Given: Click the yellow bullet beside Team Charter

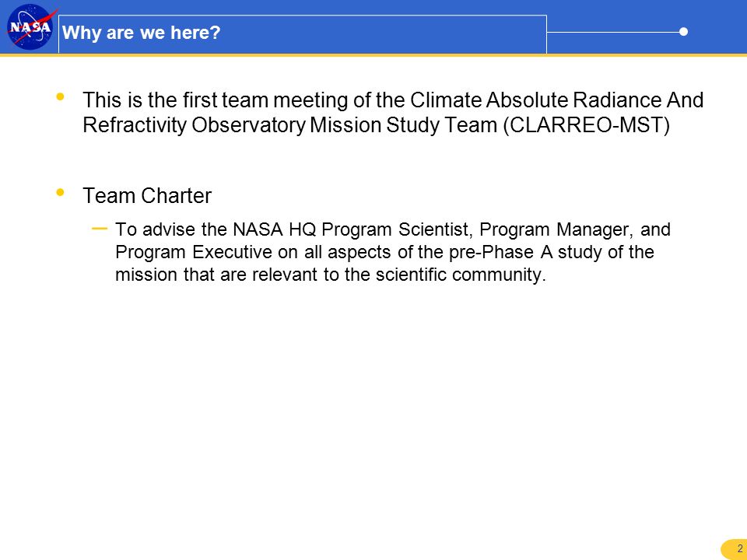Looking at the screenshot, I should [60, 192].
